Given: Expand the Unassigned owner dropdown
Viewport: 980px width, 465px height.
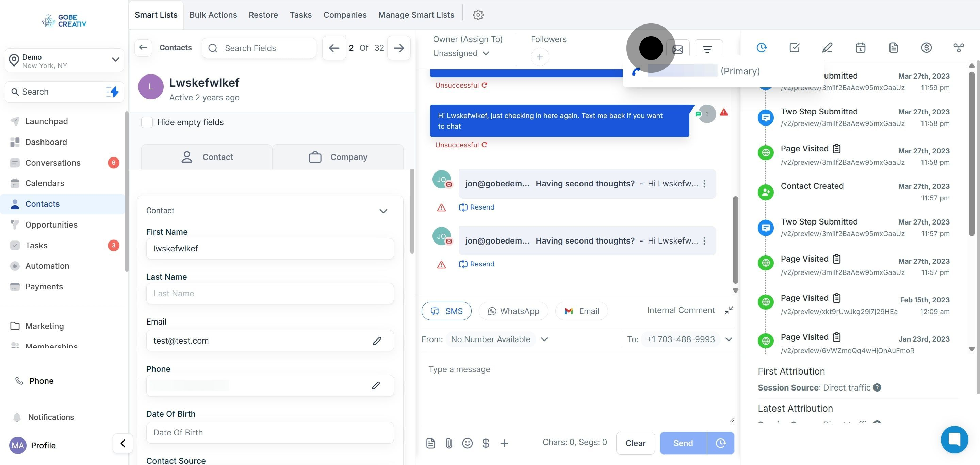Looking at the screenshot, I should 461,53.
